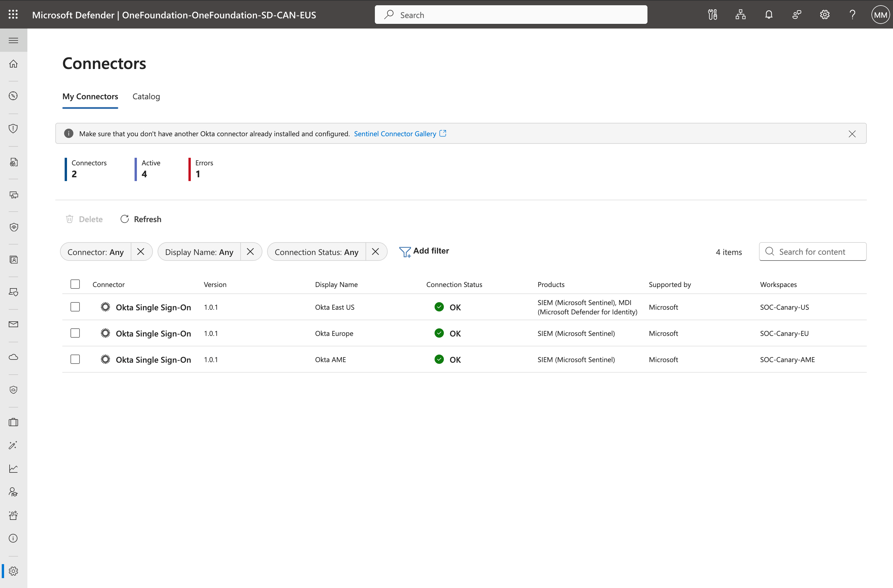Open the Reports sidebar icon

(x=13, y=469)
